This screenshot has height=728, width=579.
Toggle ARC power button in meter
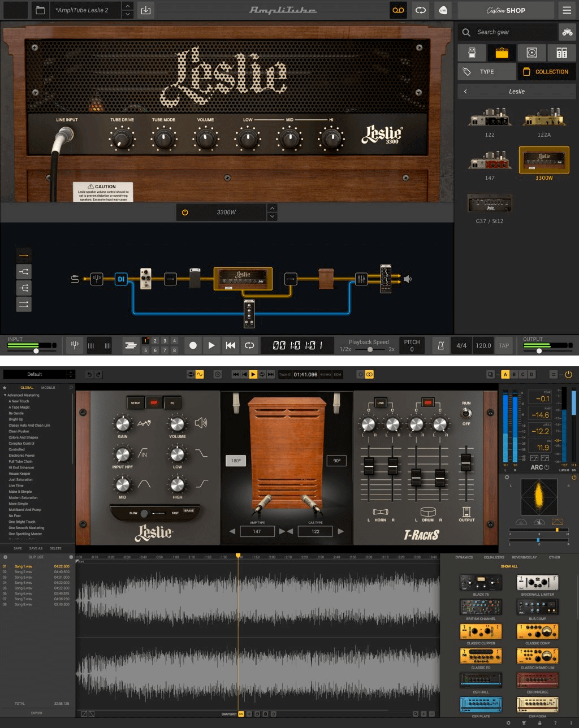(547, 467)
